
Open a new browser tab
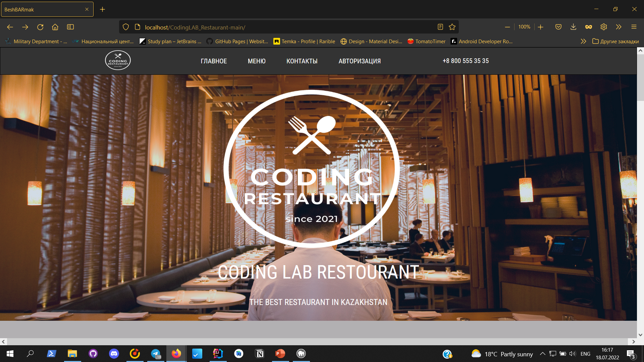click(x=102, y=9)
